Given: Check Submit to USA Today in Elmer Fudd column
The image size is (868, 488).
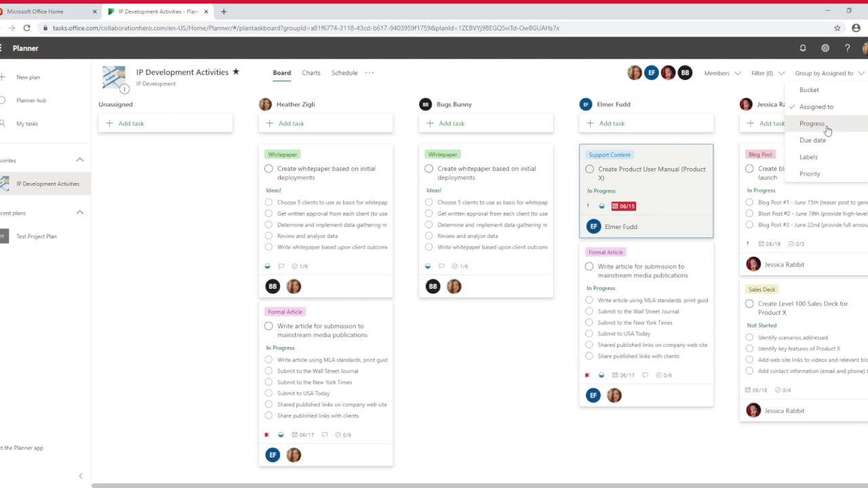Looking at the screenshot, I should [x=589, y=333].
